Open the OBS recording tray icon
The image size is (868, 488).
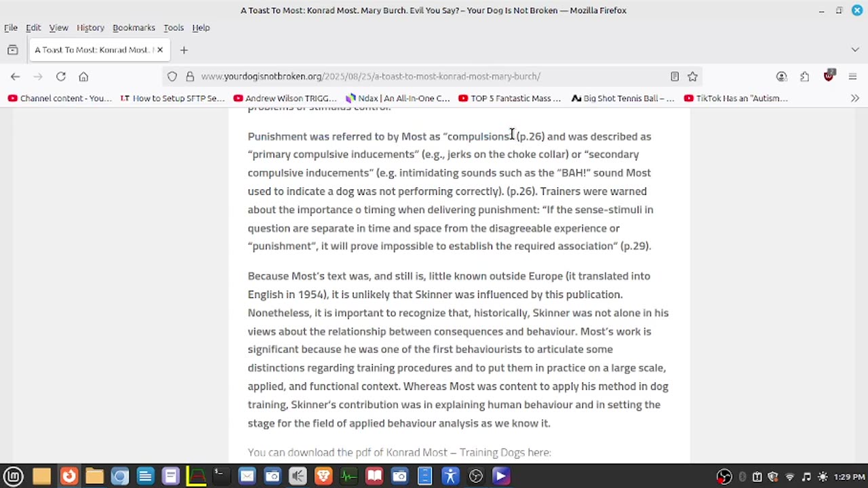tap(725, 476)
